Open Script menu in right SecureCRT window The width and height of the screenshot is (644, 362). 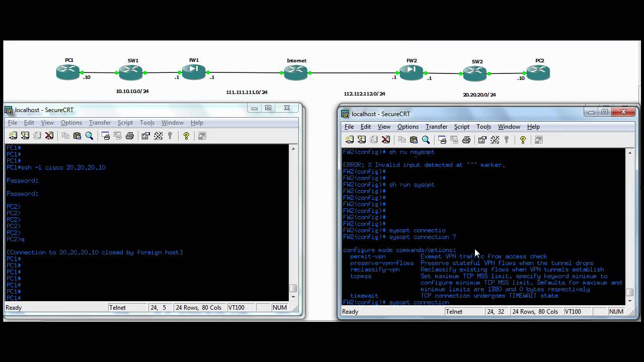462,127
